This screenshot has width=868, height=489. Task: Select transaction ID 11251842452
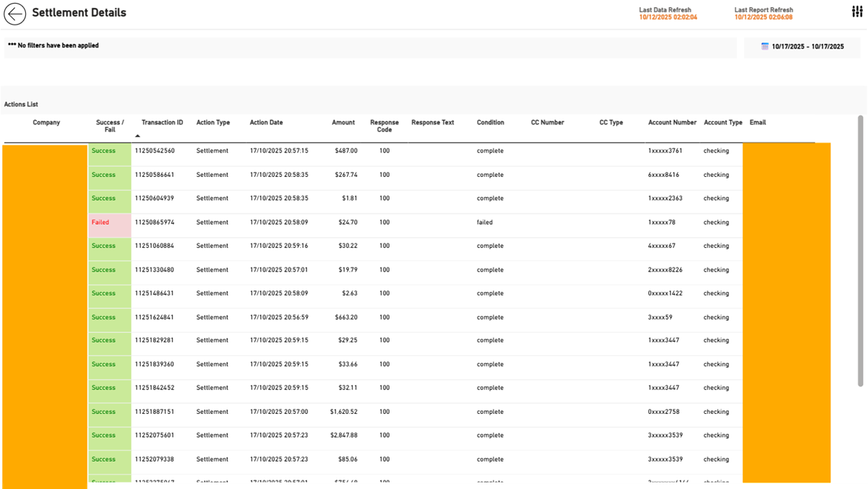point(155,388)
